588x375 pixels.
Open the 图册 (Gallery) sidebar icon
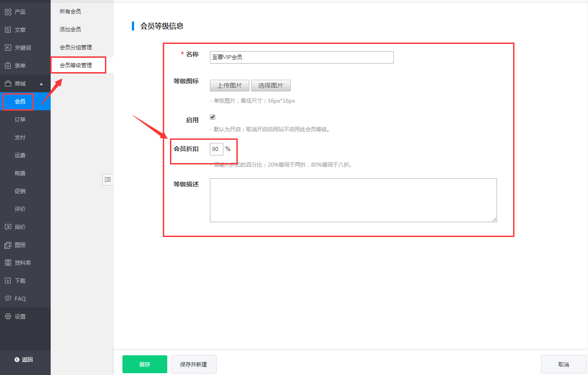[x=8, y=245]
